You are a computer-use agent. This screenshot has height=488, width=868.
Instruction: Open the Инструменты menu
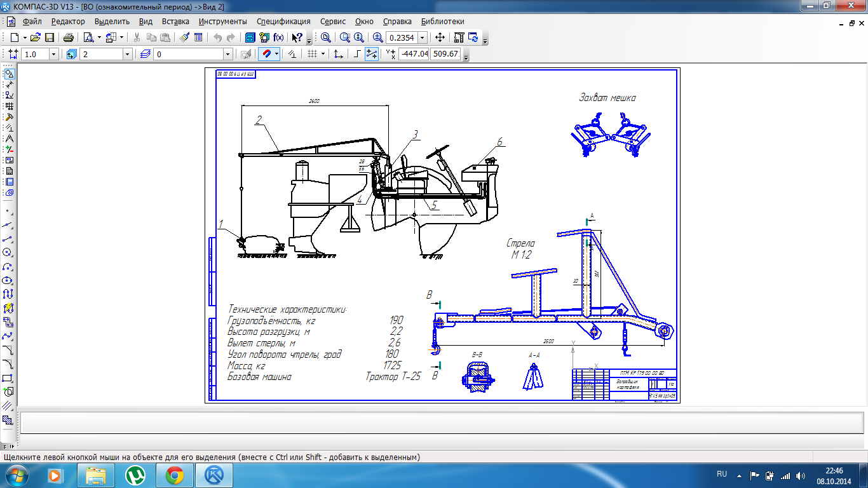click(x=222, y=21)
